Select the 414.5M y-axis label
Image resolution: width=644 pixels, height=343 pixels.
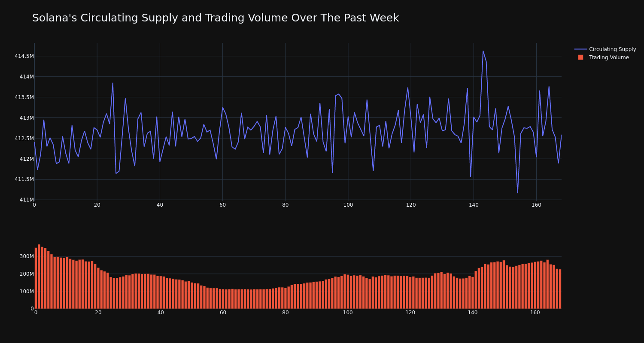pos(24,56)
